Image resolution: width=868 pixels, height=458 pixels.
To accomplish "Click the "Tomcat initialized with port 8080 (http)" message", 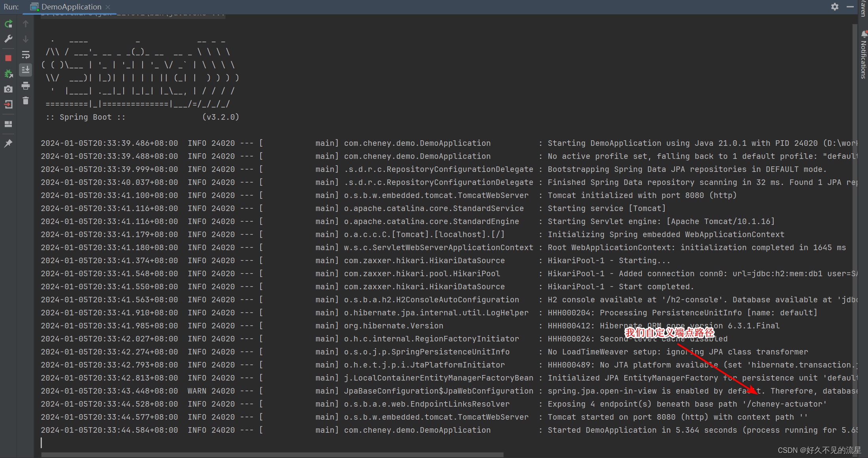I will pos(642,195).
